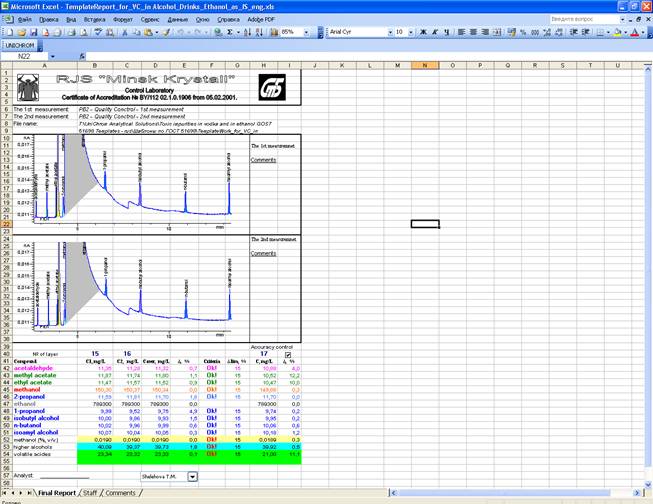Click the Name Box showing N22
This screenshot has width=653, height=504.
(x=25, y=56)
